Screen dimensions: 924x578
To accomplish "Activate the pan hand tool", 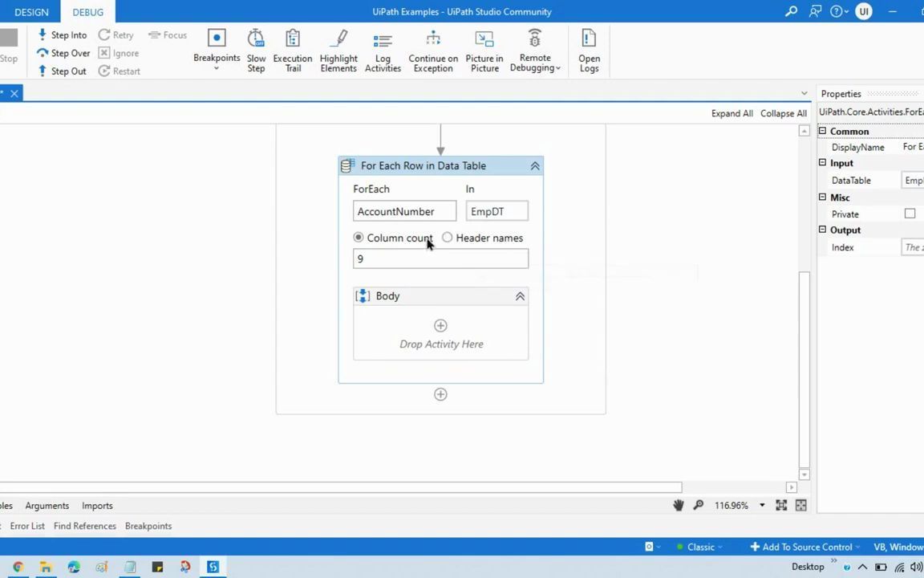I will coord(679,505).
